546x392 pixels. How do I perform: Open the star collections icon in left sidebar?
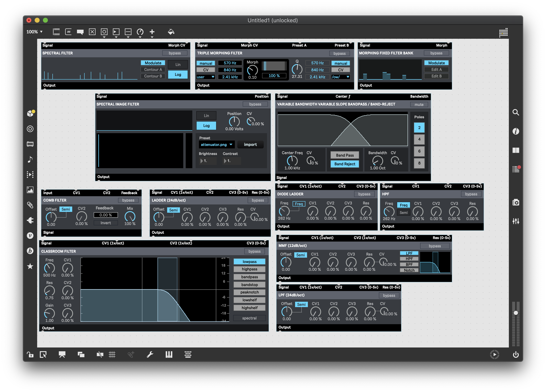tap(30, 266)
